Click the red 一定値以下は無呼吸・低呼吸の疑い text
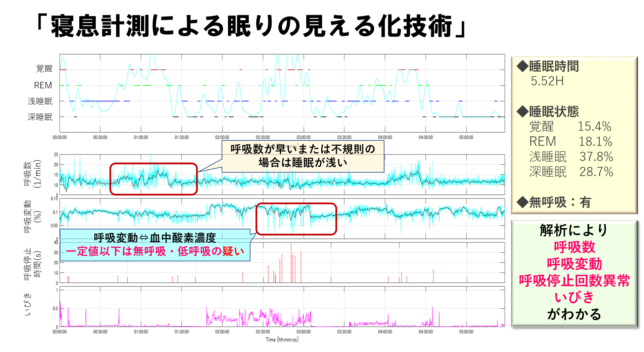 pos(155,251)
